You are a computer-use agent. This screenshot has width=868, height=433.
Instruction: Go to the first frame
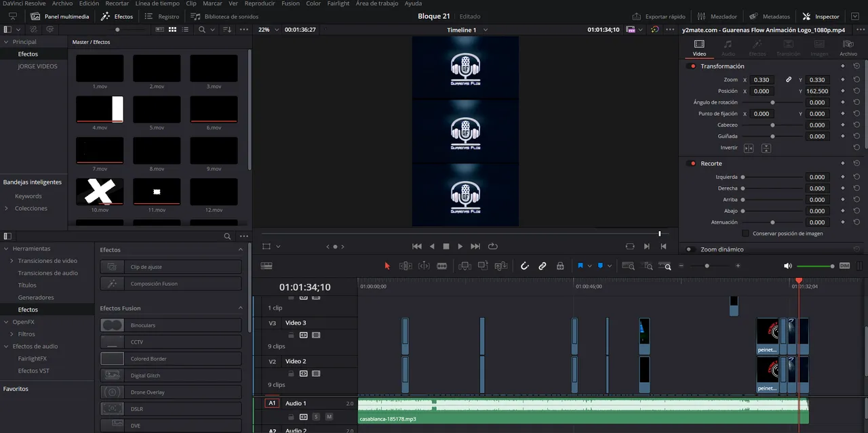417,246
